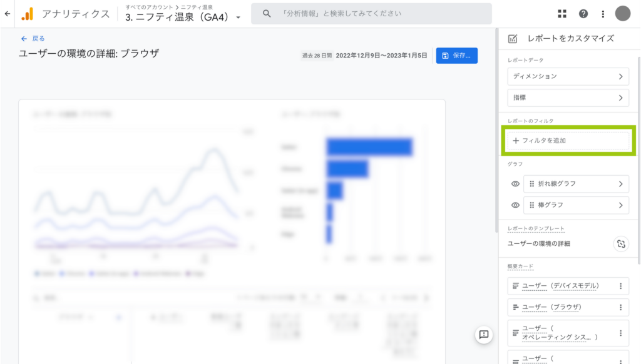The image size is (641, 364).
Task: Select the ユーザー（デバイスモデル）summary card
Action: [568, 286]
